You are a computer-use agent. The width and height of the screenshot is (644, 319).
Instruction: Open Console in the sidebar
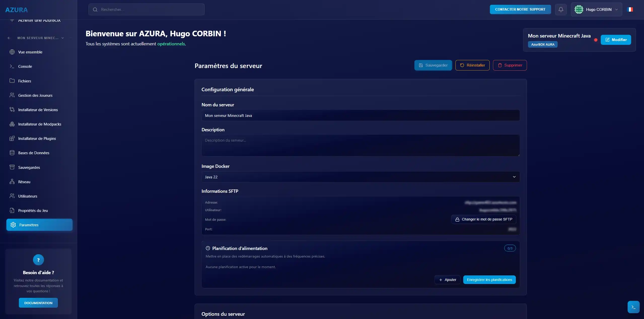coord(25,67)
